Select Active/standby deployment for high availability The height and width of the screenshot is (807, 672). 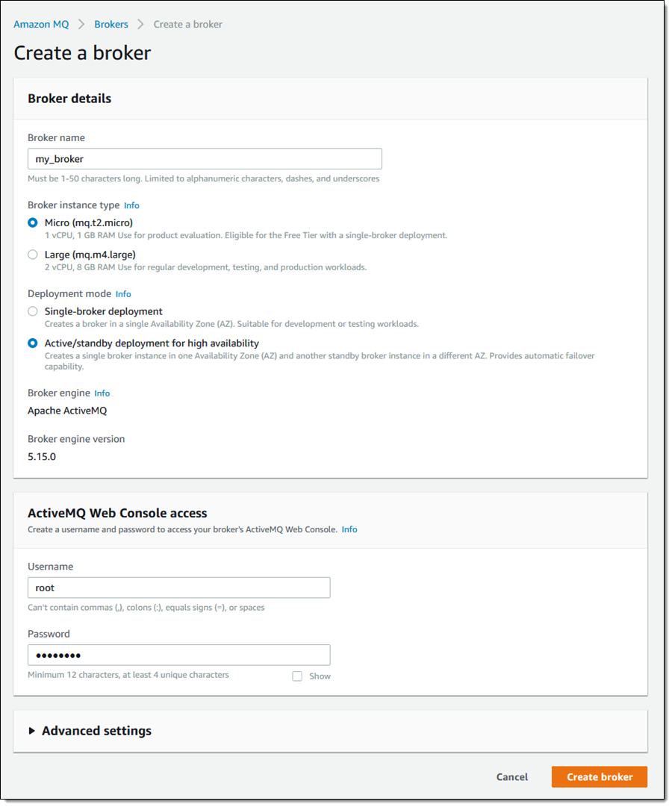33,343
